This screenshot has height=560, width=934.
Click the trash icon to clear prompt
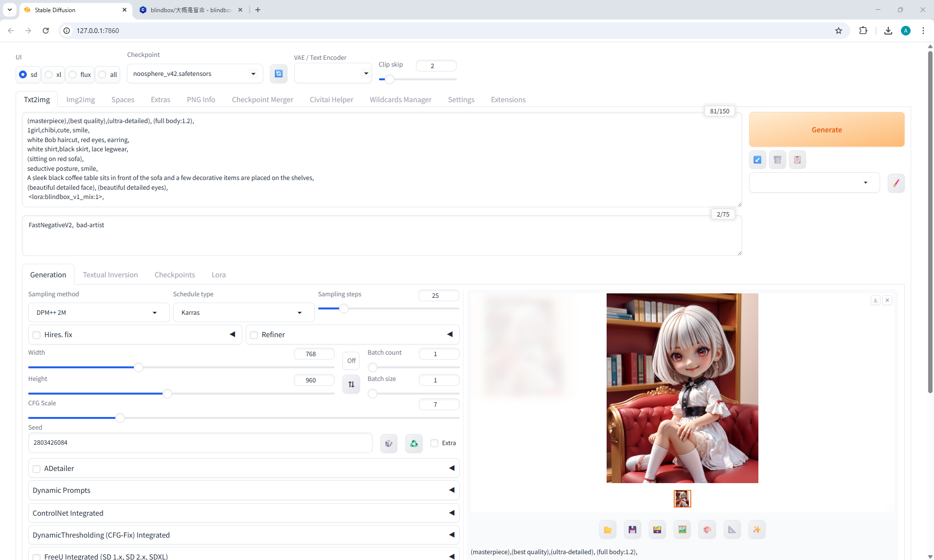[x=777, y=160]
